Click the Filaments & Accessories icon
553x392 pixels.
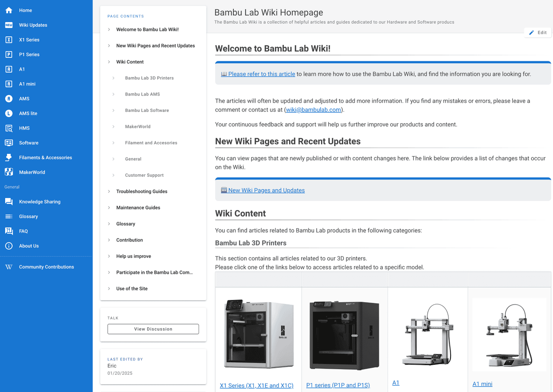click(x=9, y=157)
